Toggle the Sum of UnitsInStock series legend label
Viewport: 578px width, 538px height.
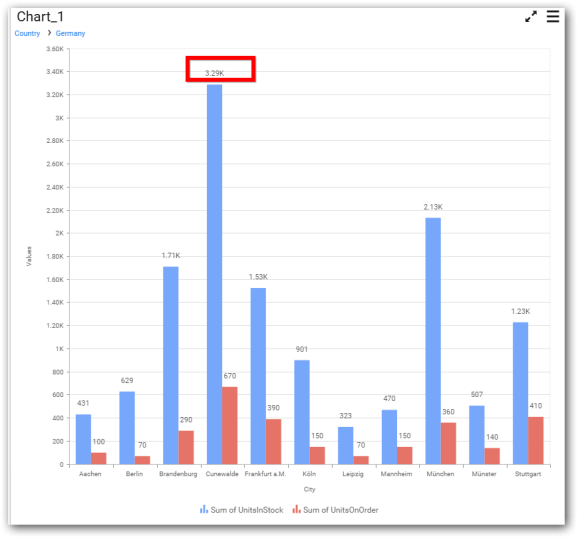247,510
